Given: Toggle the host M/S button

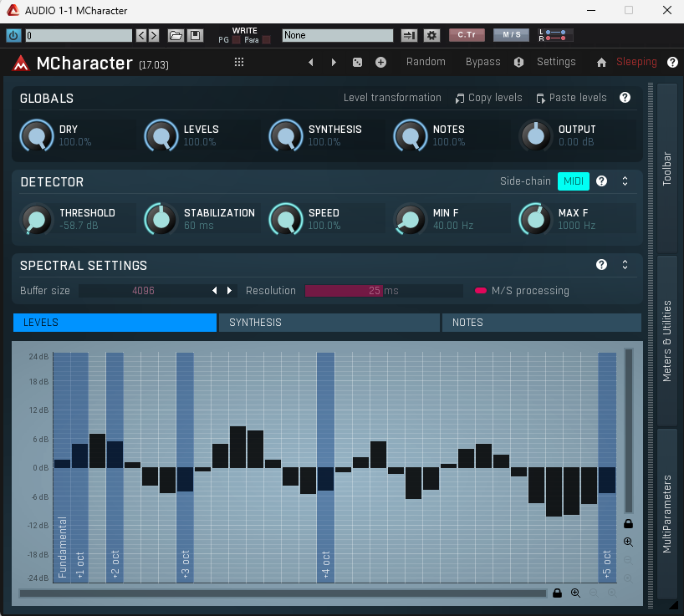Looking at the screenshot, I should coord(511,35).
